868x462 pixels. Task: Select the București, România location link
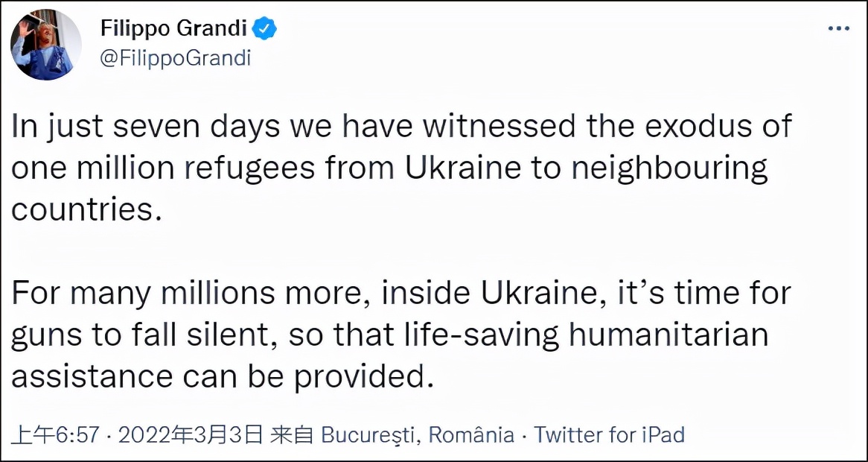[x=418, y=434]
